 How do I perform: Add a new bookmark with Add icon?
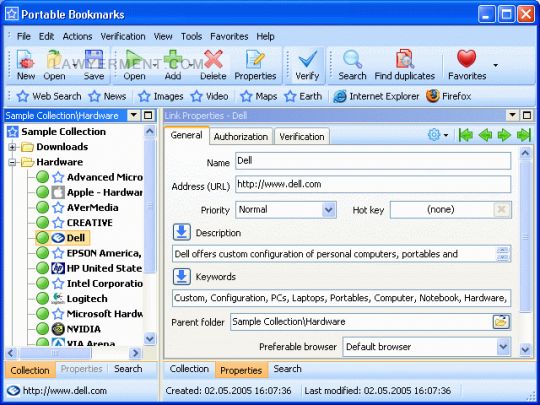[173, 65]
